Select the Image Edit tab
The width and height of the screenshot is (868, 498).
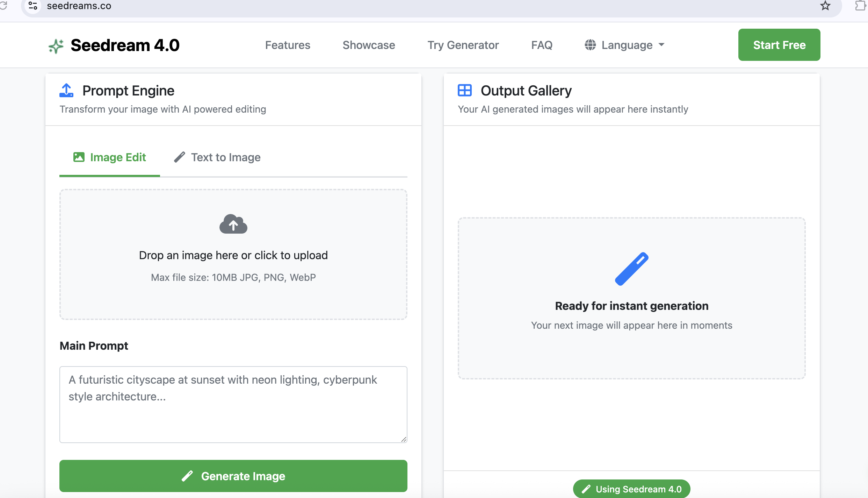pos(110,157)
